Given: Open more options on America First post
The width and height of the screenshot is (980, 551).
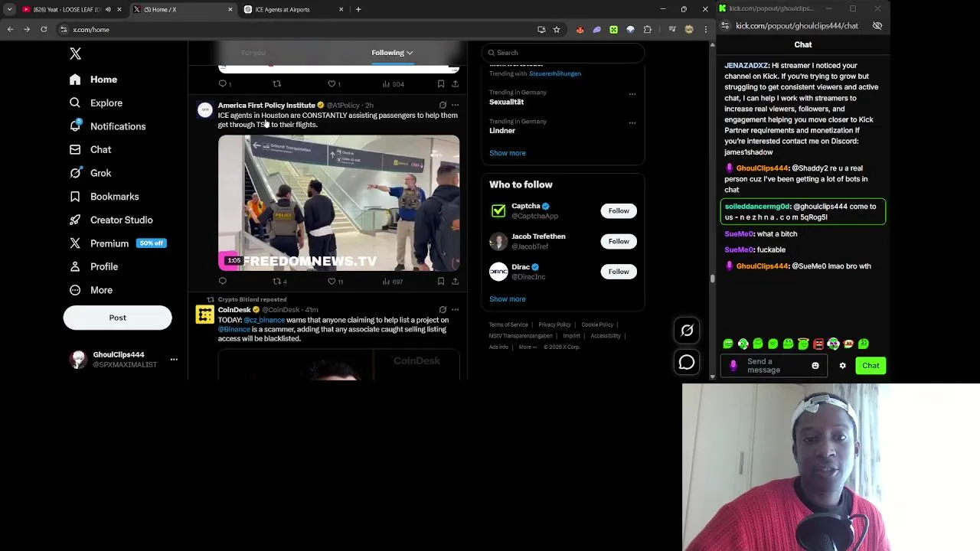Looking at the screenshot, I should click(456, 105).
